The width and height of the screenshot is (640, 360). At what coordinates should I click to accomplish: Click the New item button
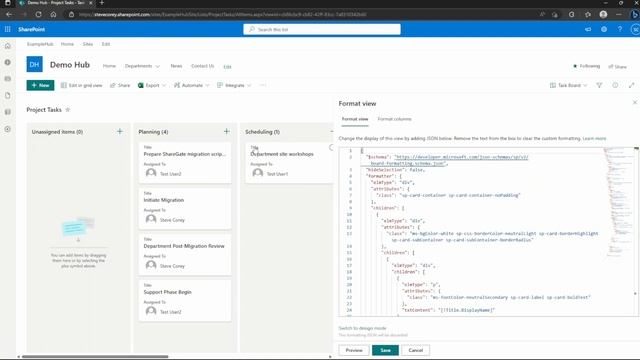(40, 85)
